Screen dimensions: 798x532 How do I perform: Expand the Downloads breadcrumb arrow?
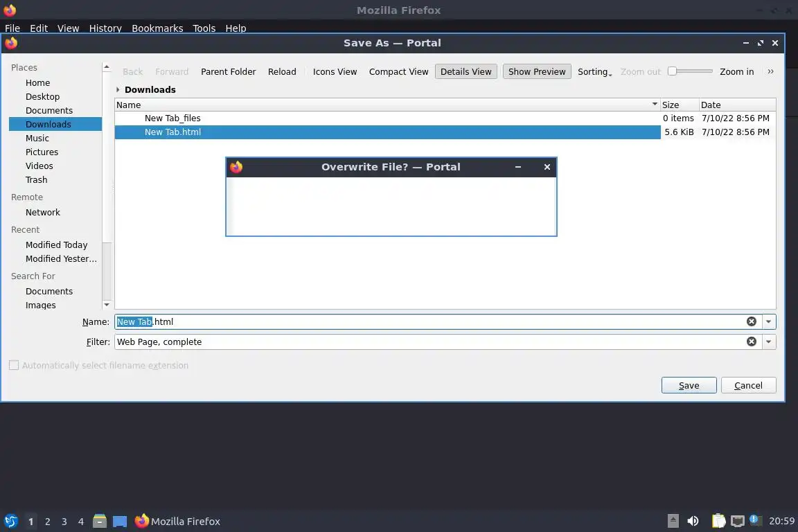(118, 89)
